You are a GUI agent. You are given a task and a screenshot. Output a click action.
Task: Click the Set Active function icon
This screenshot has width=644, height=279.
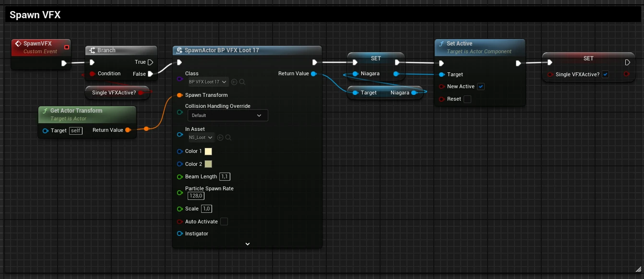click(441, 44)
